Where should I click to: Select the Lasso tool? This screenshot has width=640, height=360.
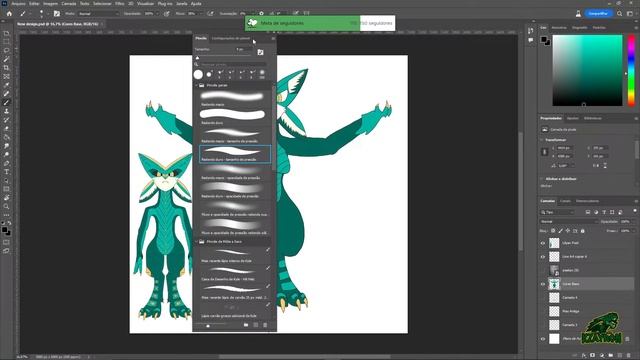click(x=7, y=51)
